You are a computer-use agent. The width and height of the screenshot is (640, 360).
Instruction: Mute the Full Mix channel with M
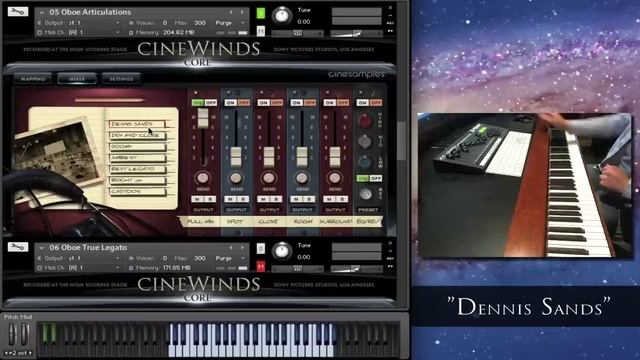(x=198, y=199)
